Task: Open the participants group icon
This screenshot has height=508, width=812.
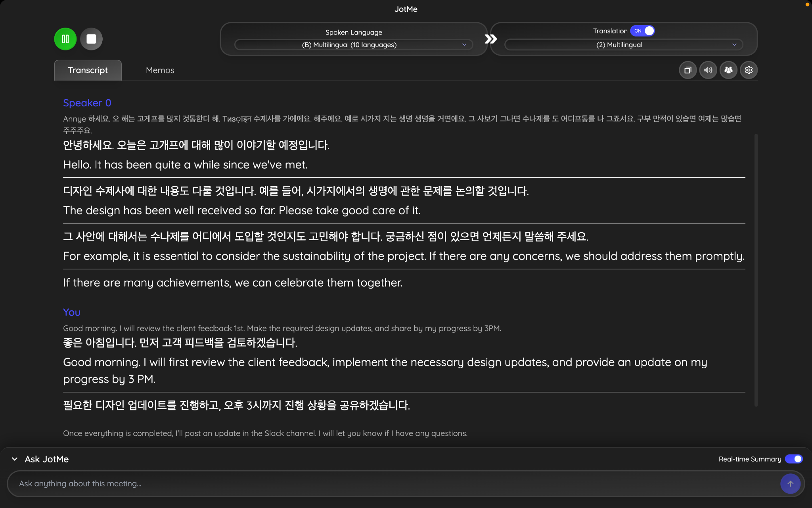Action: coord(728,70)
